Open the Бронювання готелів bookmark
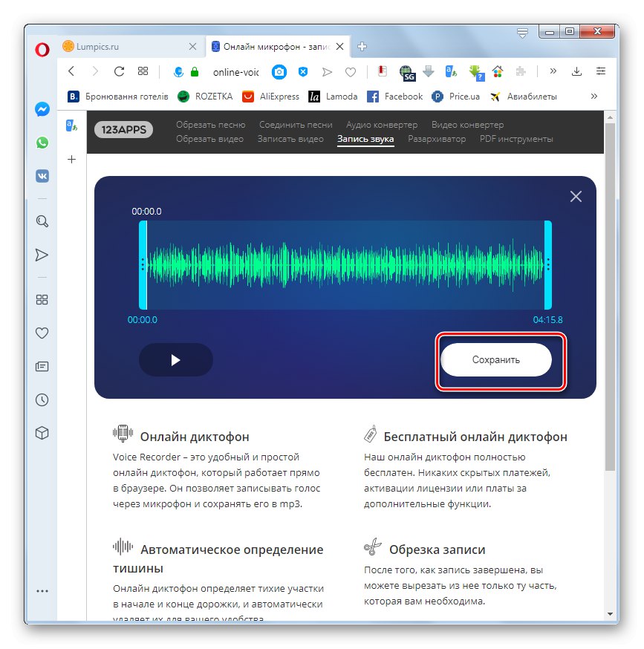 click(x=117, y=97)
